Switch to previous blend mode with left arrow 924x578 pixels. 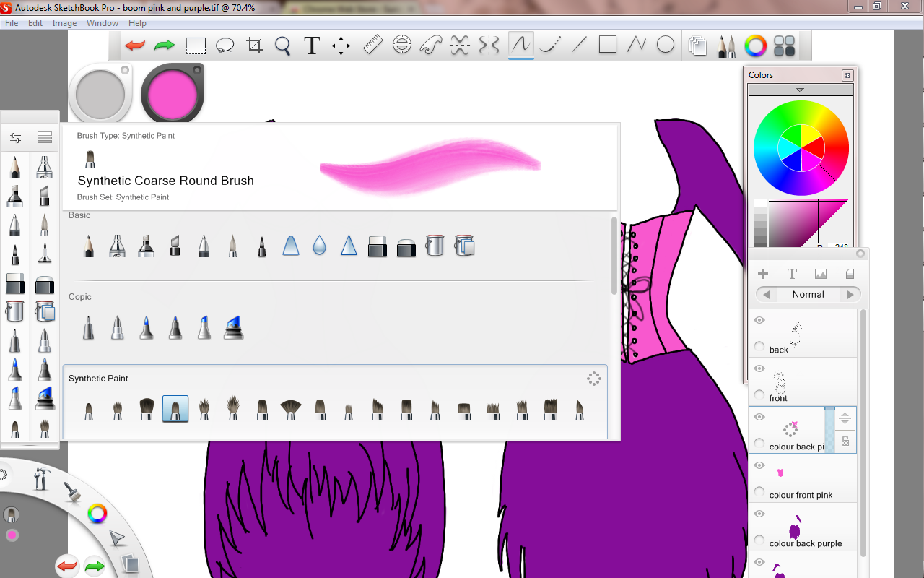766,295
